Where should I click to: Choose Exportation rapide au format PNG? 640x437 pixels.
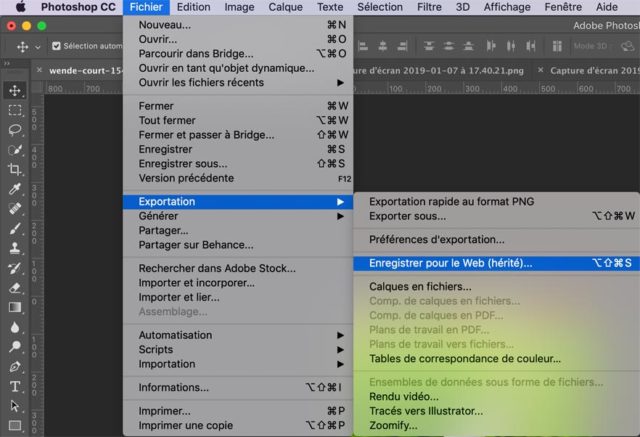point(496,202)
